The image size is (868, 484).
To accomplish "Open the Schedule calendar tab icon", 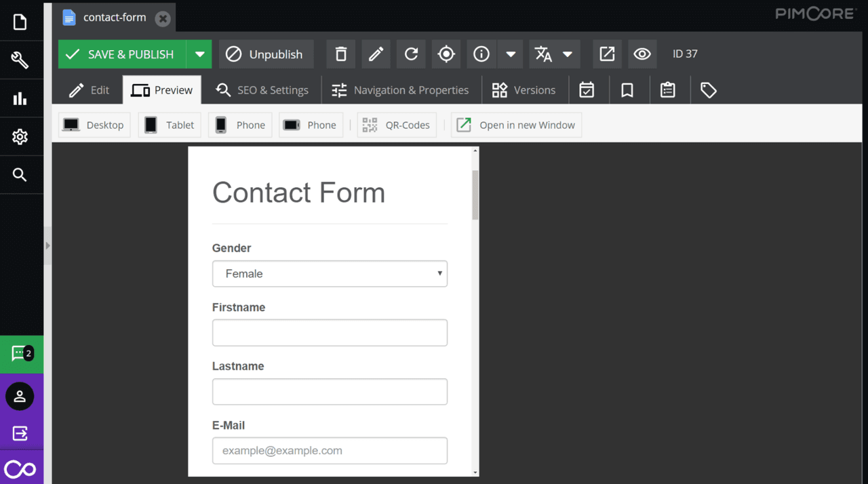I will click(x=587, y=90).
